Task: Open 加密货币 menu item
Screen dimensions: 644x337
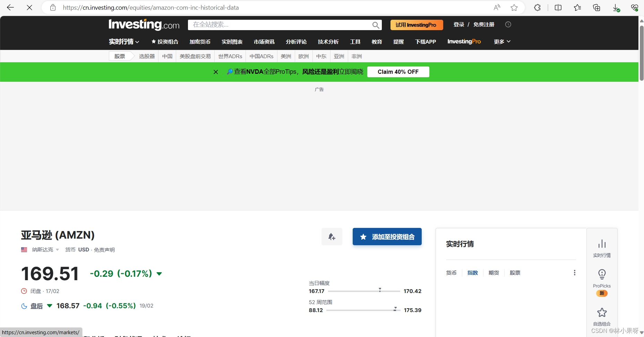Action: tap(200, 42)
